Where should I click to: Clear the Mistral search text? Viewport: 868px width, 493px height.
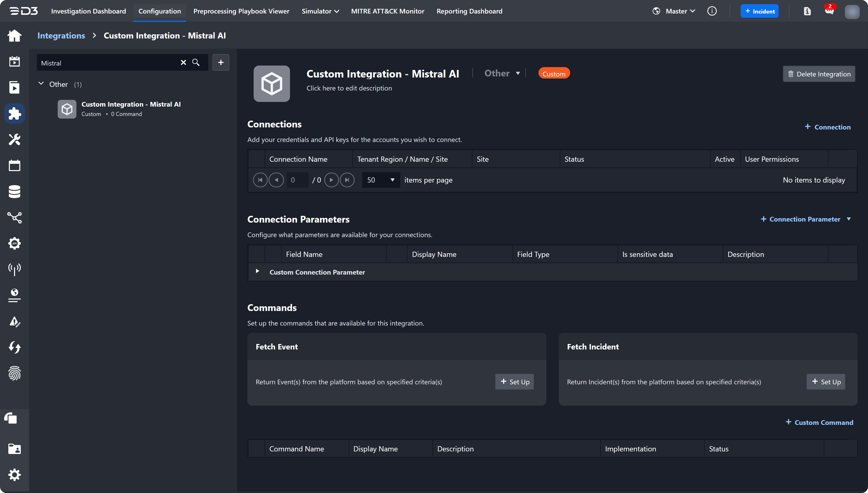click(x=183, y=63)
